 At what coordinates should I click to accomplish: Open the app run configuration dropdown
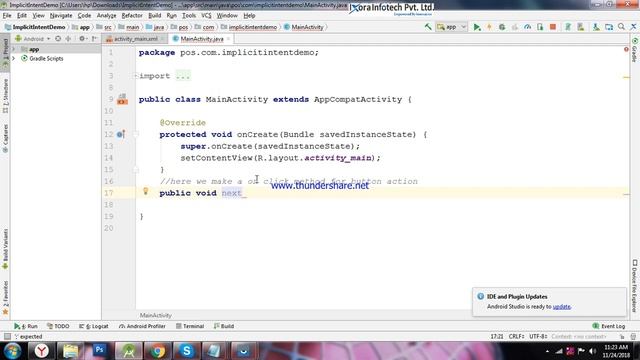tap(451, 27)
